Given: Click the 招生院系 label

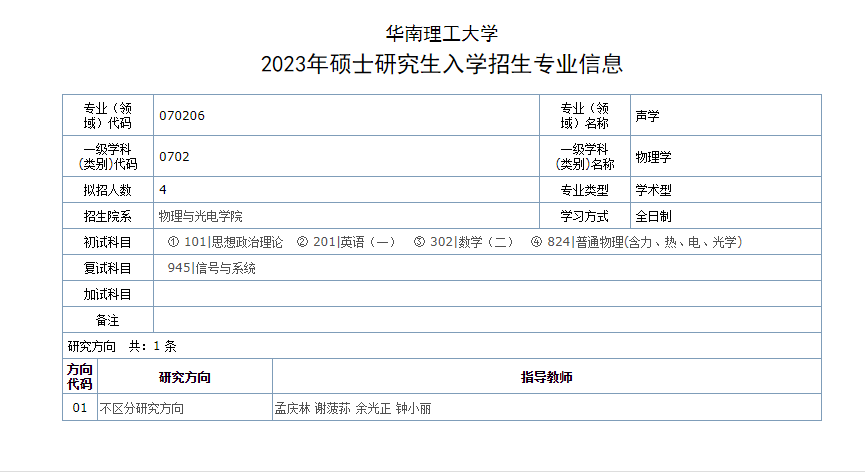Looking at the screenshot, I should click(x=108, y=216).
